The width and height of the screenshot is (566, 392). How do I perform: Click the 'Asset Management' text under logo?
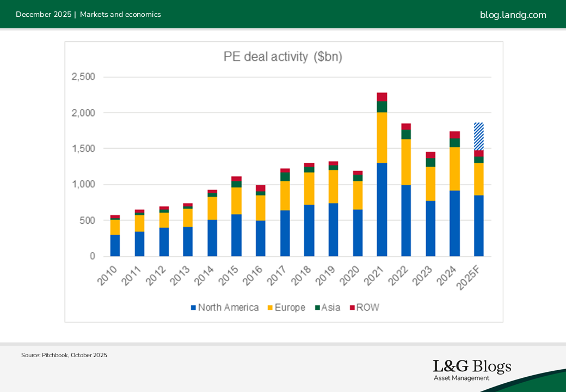461,378
